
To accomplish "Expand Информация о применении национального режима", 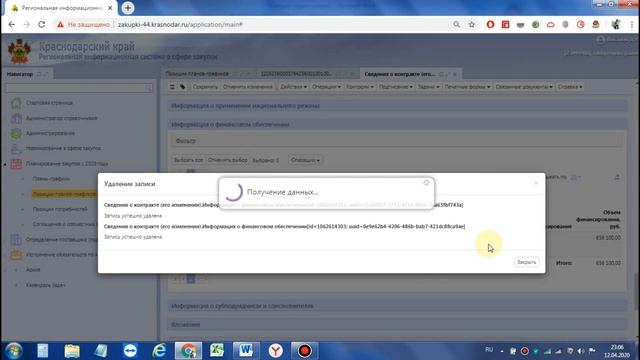I will coord(398,106).
